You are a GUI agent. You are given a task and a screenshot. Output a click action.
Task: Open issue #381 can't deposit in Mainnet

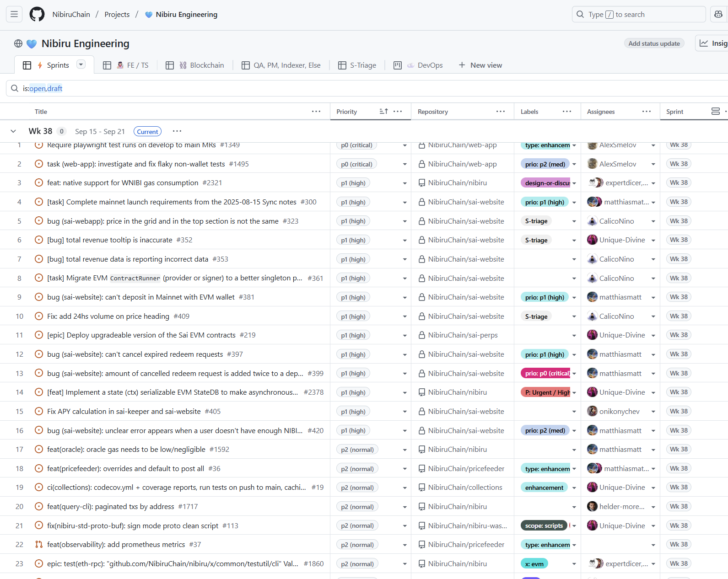pos(140,297)
